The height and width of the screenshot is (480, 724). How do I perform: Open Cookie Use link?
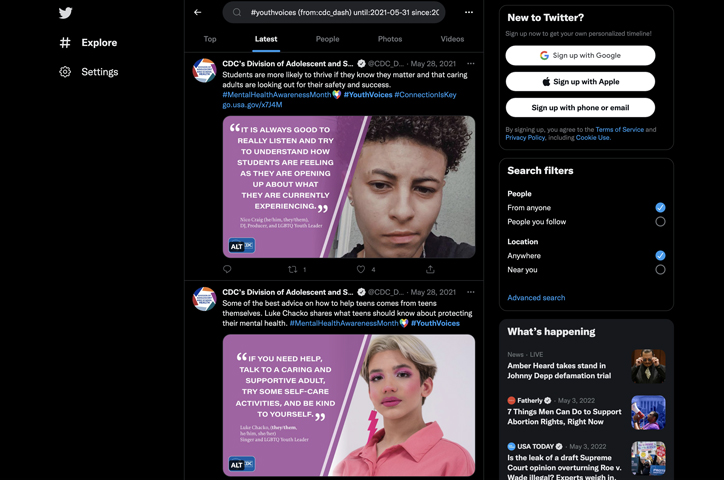click(x=593, y=138)
